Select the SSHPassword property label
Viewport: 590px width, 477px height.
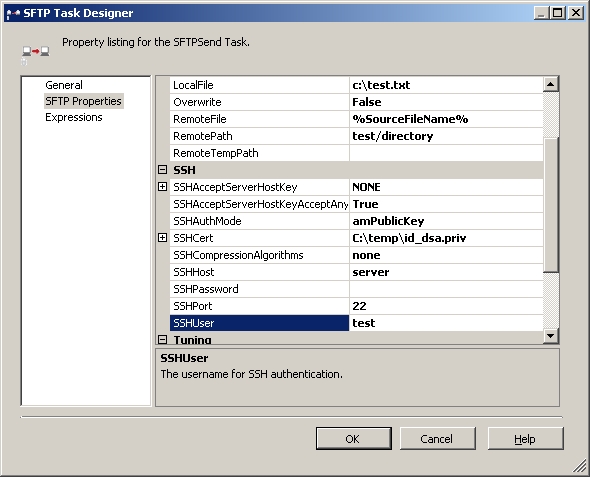tap(259, 289)
